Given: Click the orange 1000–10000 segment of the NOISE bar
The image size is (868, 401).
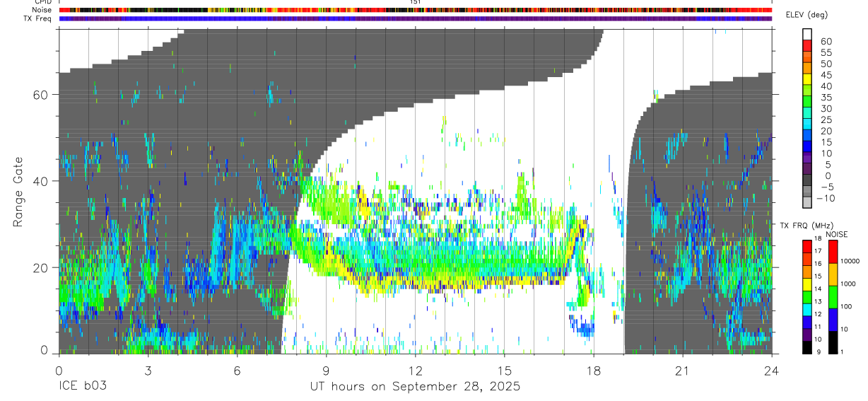Looking at the screenshot, I should (833, 274).
